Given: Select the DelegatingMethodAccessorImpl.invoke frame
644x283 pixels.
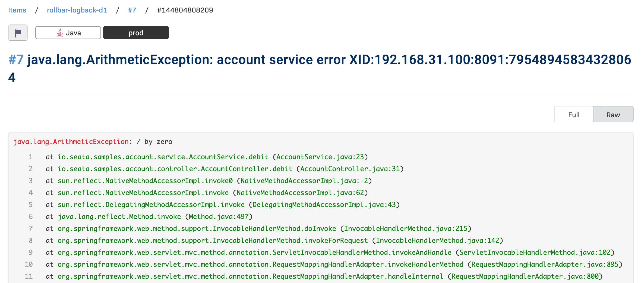Looking at the screenshot, I should 151,205.
